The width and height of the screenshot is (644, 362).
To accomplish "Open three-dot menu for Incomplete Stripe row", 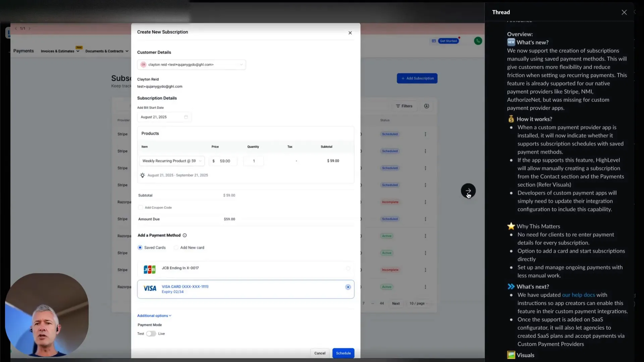I will click(425, 270).
